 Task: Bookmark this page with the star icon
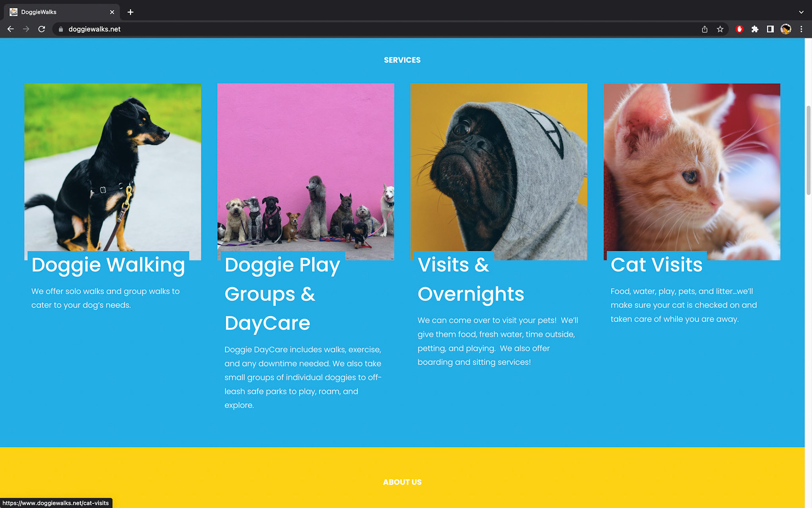720,29
